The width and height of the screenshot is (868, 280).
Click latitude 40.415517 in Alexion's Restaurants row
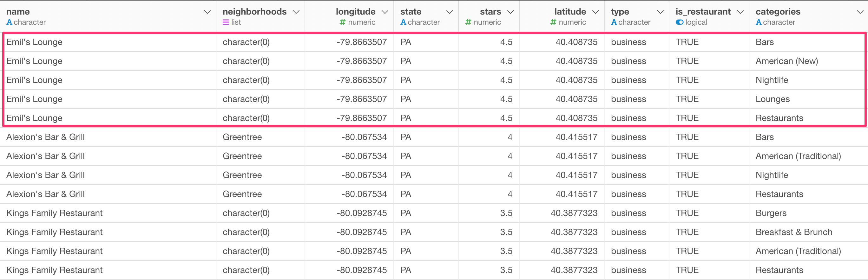pos(576,194)
